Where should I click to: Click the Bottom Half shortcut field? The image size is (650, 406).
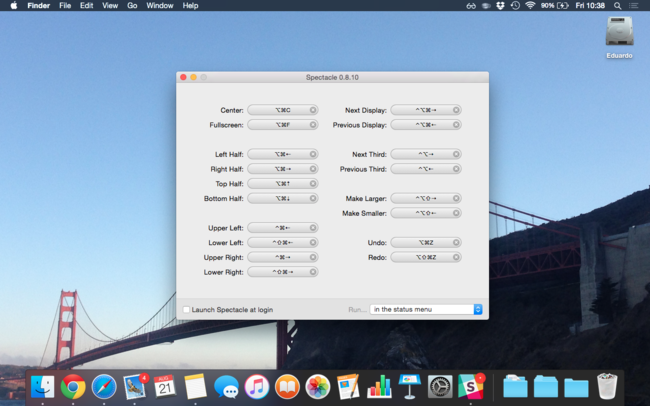pos(283,198)
